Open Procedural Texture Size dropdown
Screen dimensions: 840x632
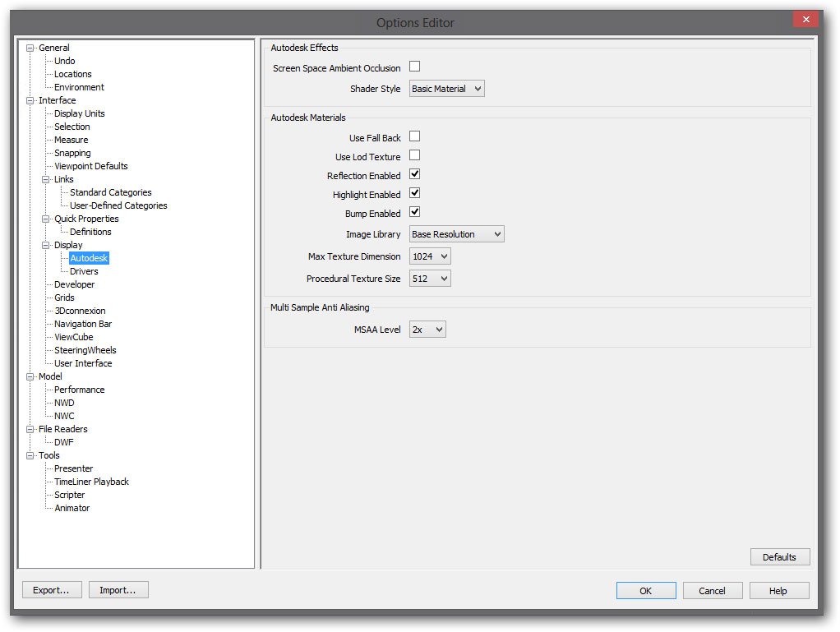(x=430, y=279)
